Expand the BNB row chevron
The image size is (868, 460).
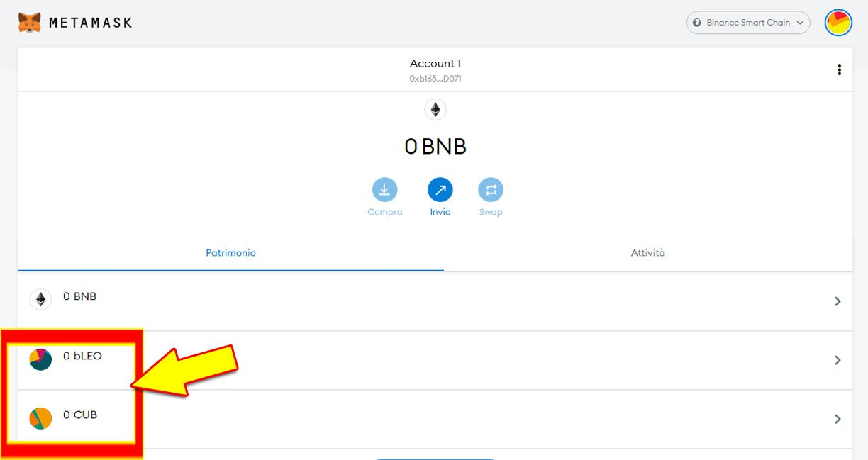[x=838, y=301]
